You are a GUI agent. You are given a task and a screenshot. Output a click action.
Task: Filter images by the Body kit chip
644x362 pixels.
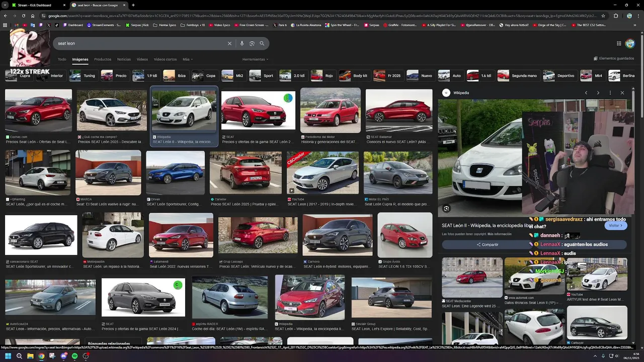click(354, 76)
